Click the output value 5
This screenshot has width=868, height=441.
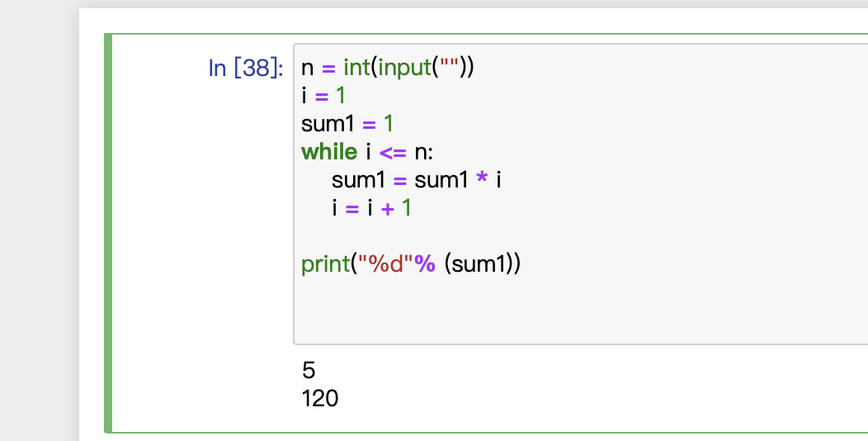[x=309, y=370]
